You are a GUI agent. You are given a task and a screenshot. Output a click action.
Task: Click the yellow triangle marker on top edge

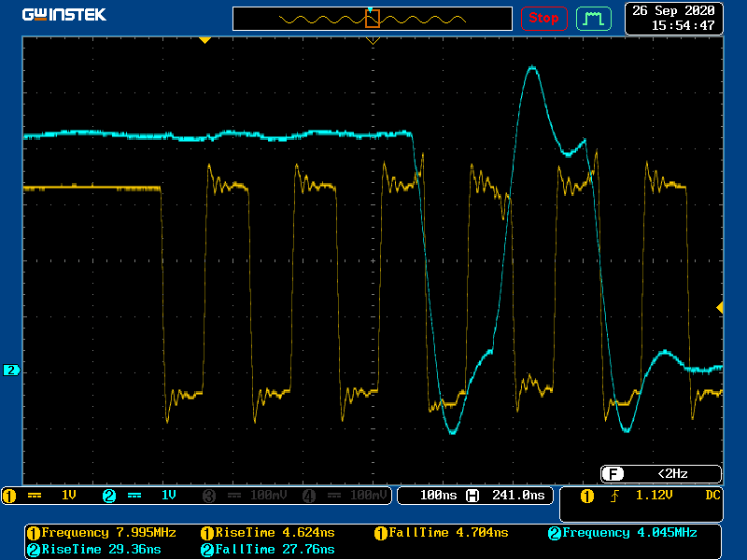(x=204, y=40)
